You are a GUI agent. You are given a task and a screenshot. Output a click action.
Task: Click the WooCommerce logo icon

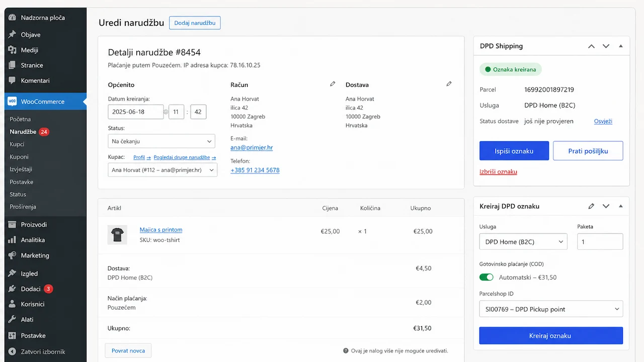(13, 102)
